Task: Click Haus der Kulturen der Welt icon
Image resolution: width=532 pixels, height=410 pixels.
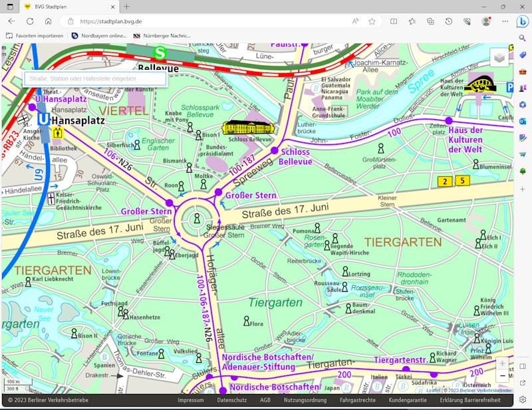Action: coord(481,84)
